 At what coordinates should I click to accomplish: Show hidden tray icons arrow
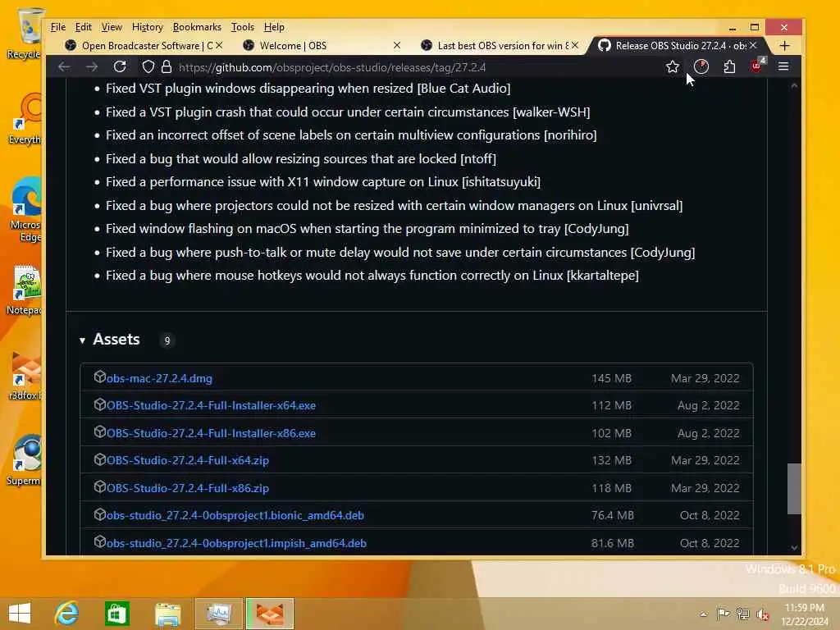pos(703,614)
